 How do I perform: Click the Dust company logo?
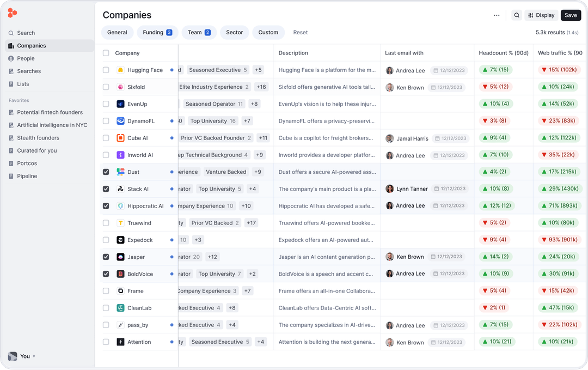(121, 172)
